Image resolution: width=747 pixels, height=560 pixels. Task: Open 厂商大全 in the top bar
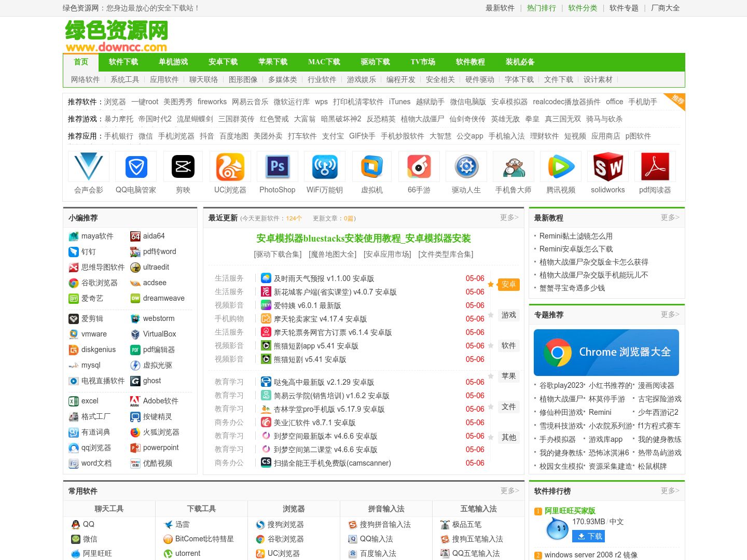pyautogui.click(x=665, y=8)
